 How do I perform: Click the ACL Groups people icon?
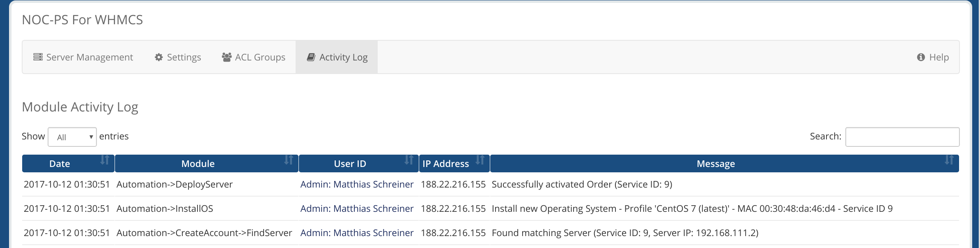(x=227, y=57)
